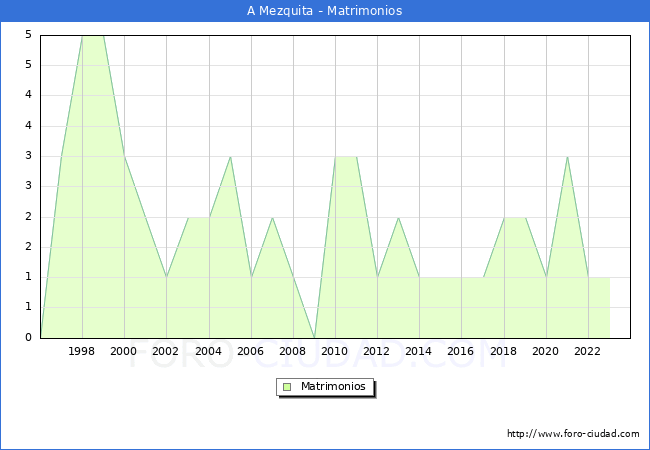Select the 1998 label on the x-axis
The height and width of the screenshot is (450, 650).
pyautogui.click(x=82, y=351)
